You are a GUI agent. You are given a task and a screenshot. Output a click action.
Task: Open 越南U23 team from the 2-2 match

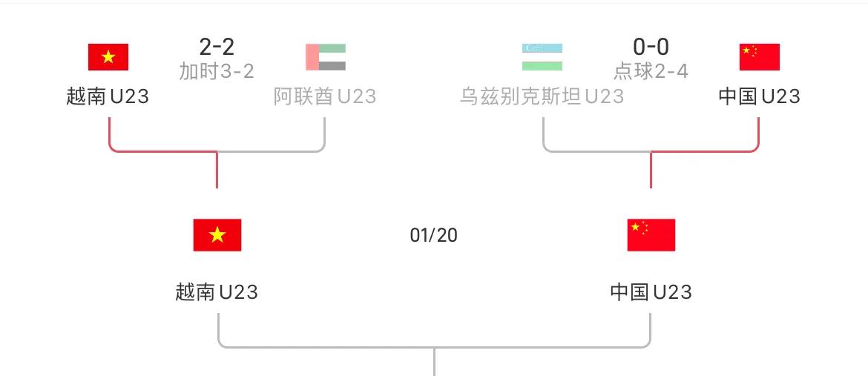click(108, 96)
